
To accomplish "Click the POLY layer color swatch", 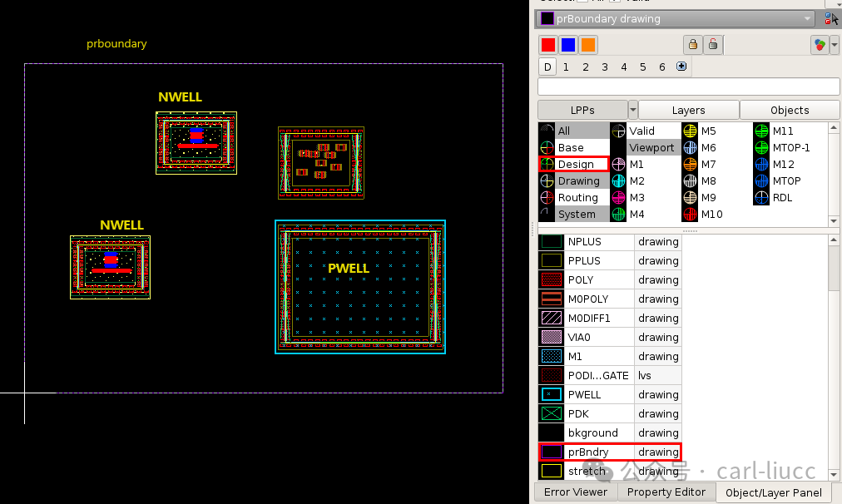I will (x=552, y=280).
